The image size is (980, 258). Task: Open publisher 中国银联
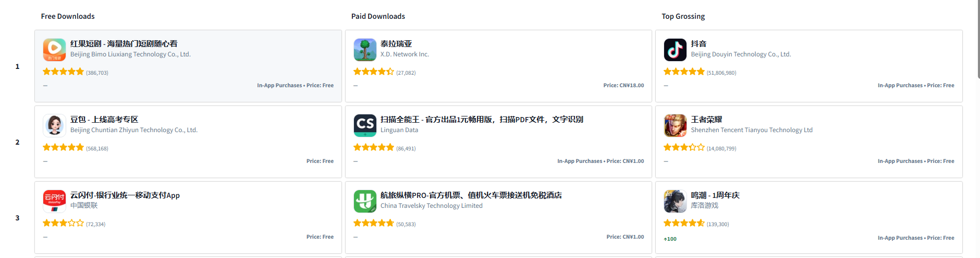tap(84, 206)
